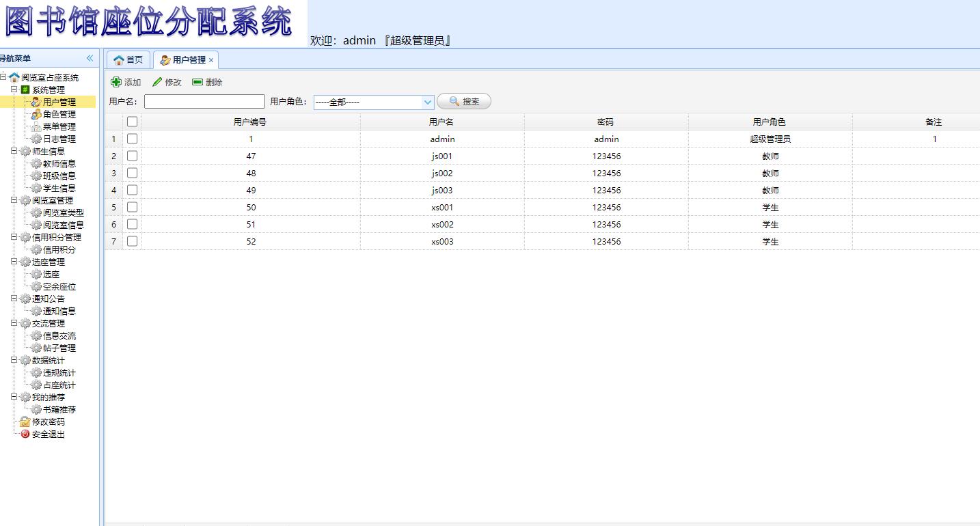Open 书籍推荐 under 我的推荐
Viewport: 980px width, 526px height.
(x=59, y=409)
